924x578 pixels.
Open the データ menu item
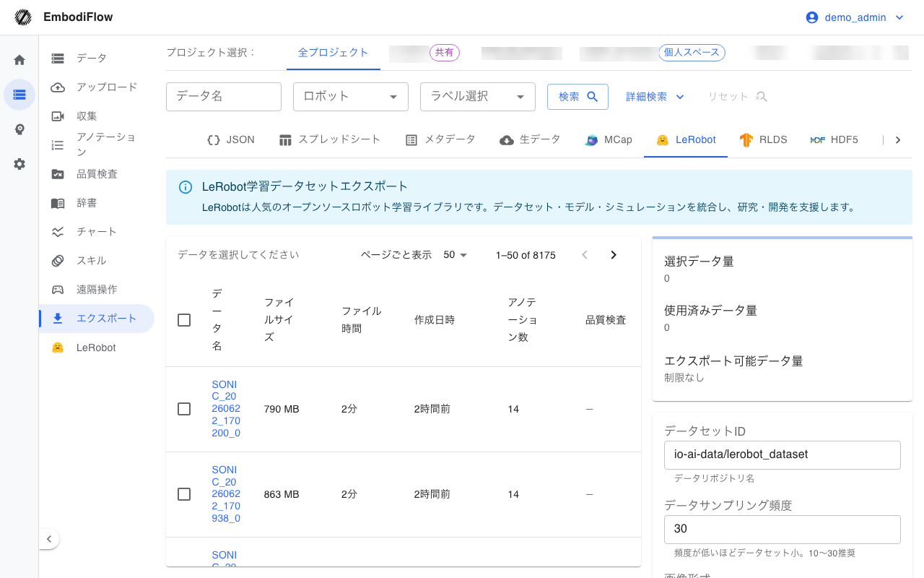97,58
